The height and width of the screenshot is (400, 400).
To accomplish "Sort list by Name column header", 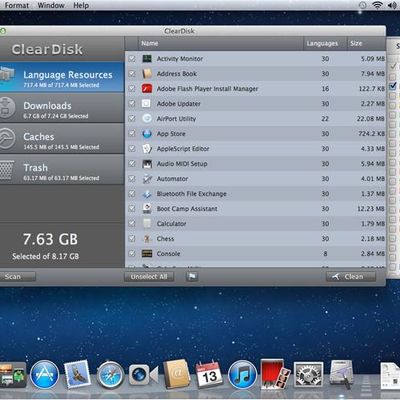I will (x=220, y=43).
